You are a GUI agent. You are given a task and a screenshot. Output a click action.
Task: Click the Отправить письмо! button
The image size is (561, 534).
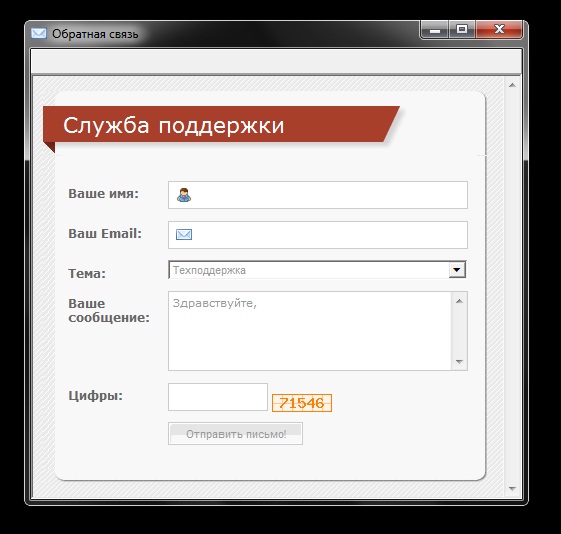pos(235,434)
